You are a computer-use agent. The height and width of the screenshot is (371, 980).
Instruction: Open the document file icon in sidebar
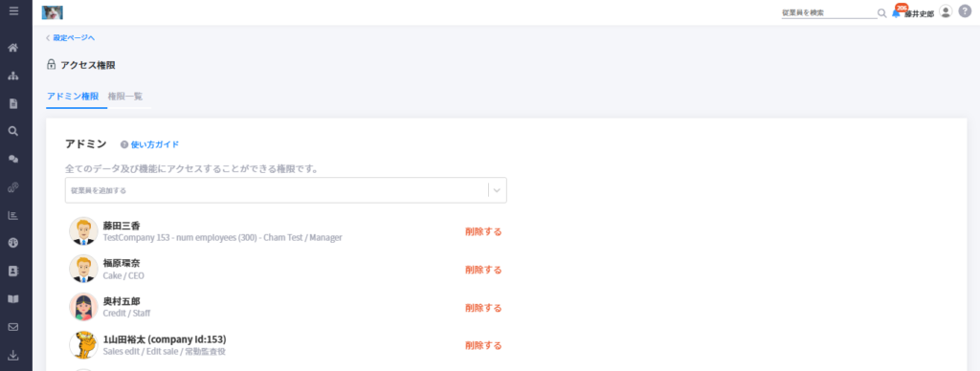pyautogui.click(x=13, y=103)
